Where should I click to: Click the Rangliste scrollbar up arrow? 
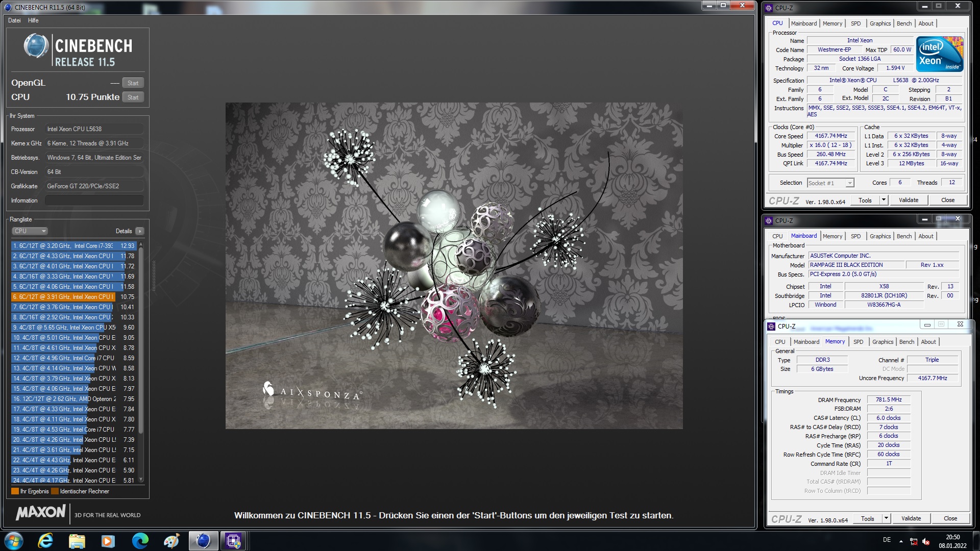pos(141,245)
